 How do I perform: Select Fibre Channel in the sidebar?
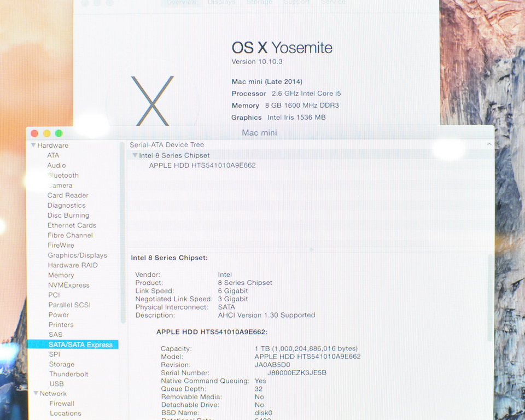70,236
